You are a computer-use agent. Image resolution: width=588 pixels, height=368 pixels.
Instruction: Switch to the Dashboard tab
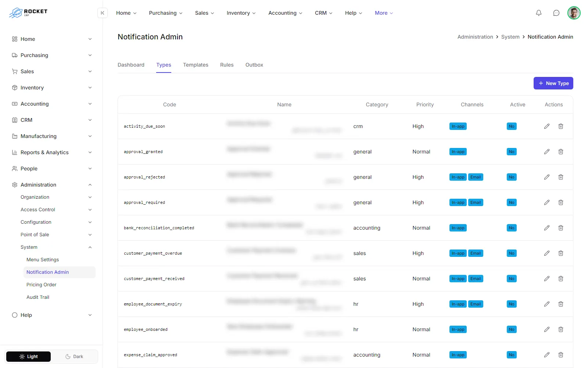(131, 65)
